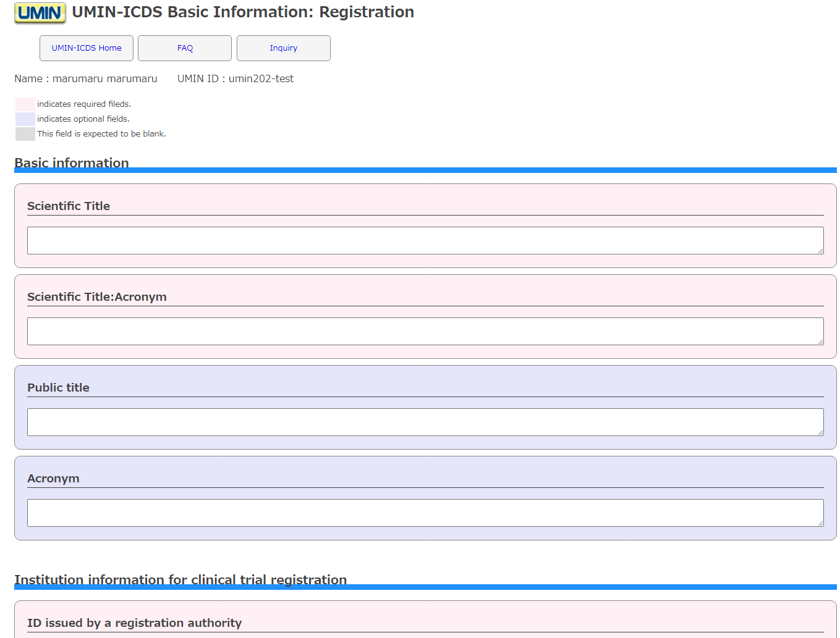
Task: Go to the Inquiry page
Action: tap(284, 48)
